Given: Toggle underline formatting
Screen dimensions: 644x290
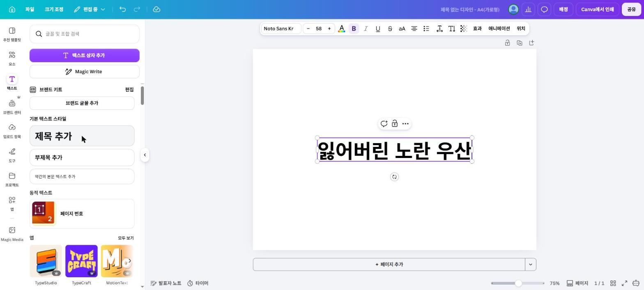Looking at the screenshot, I should (x=378, y=28).
